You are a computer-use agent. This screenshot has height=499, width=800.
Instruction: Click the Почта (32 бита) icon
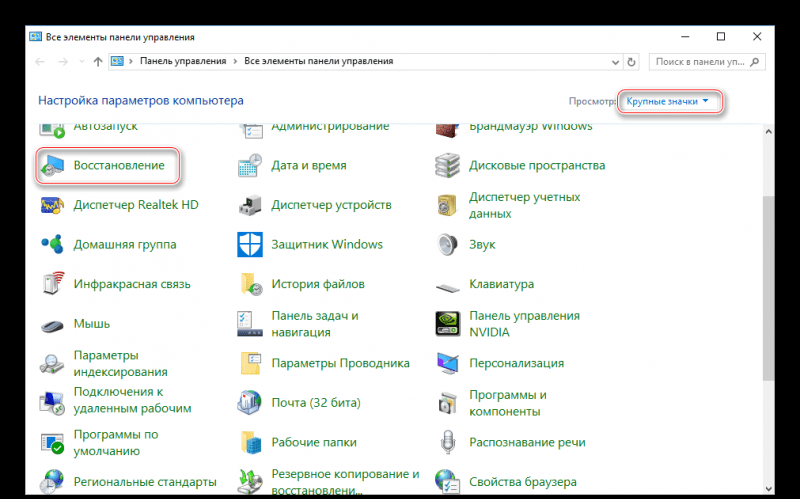pyautogui.click(x=250, y=403)
